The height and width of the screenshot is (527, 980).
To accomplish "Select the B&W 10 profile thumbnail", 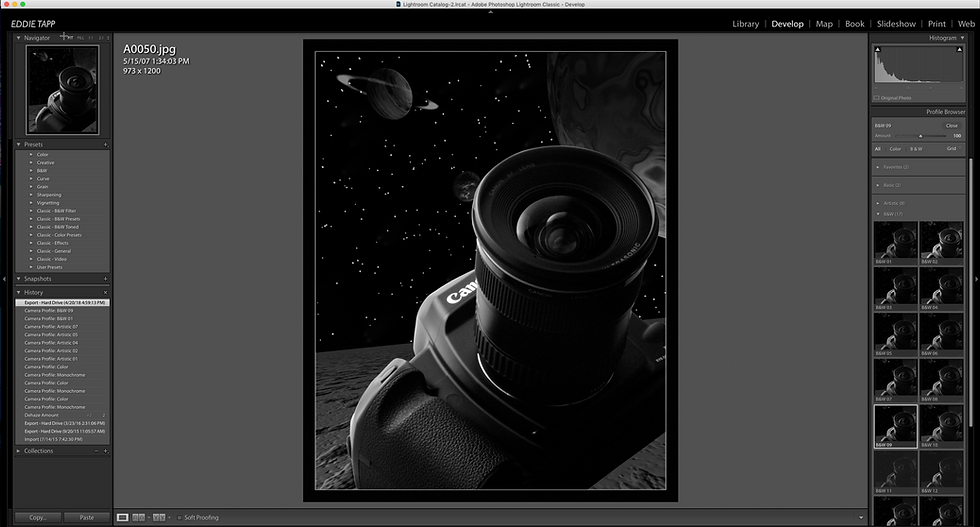I will coord(941,426).
